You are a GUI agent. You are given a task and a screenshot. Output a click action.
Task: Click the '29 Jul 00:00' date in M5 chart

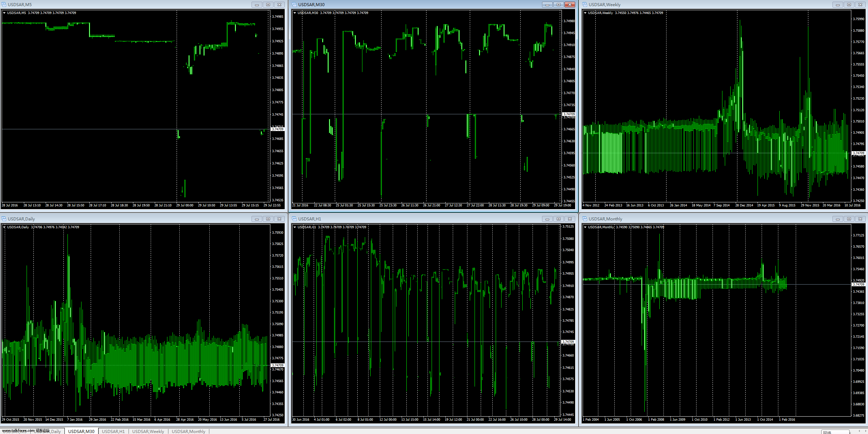(185, 205)
